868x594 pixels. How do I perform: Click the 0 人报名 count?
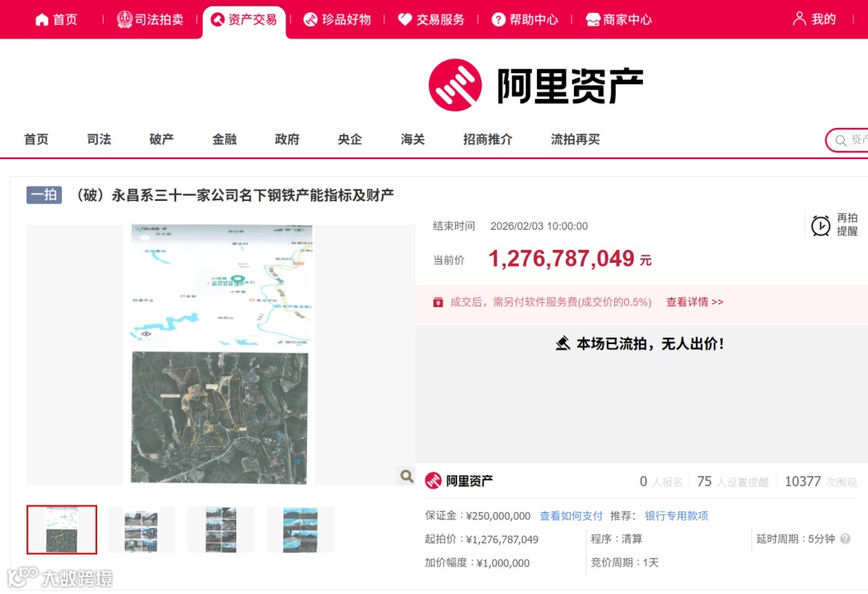click(x=661, y=482)
